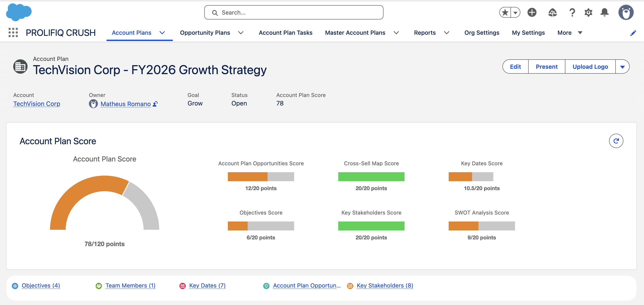Open the TechVision Corp account link
This screenshot has width=644, height=305.
(x=37, y=104)
